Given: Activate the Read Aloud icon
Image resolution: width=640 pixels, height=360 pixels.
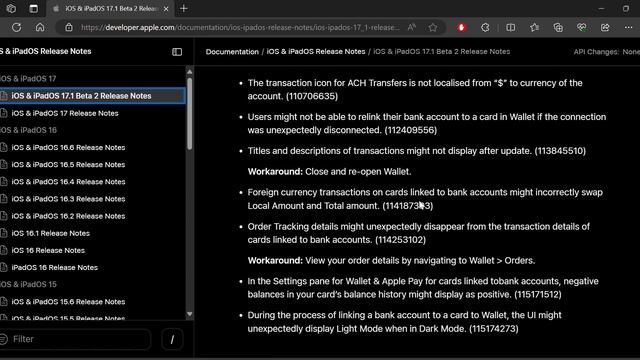Looking at the screenshot, I should point(411,27).
